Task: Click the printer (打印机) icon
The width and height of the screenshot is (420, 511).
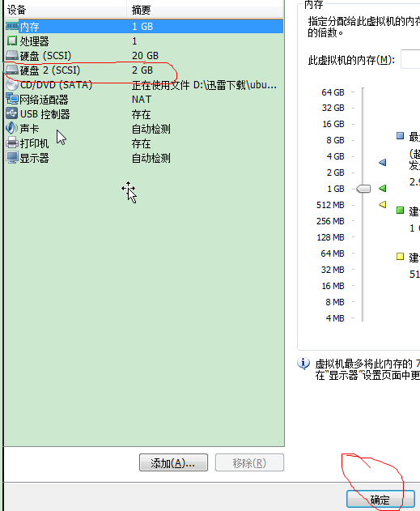Action: pyautogui.click(x=12, y=143)
